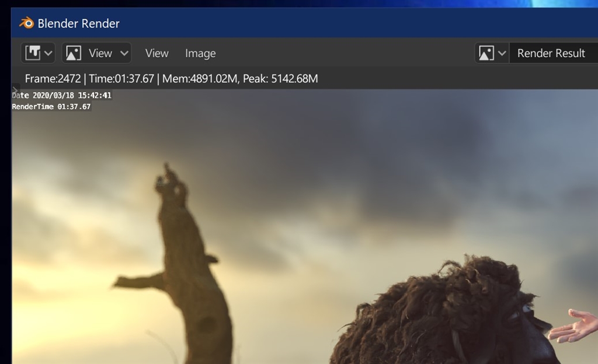Expand the editor type dropdown chevron
This screenshot has width=598, height=364.
48,53
